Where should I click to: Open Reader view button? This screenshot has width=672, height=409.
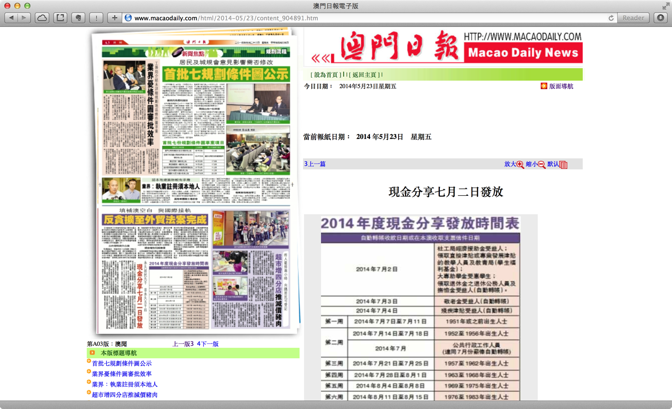(633, 18)
